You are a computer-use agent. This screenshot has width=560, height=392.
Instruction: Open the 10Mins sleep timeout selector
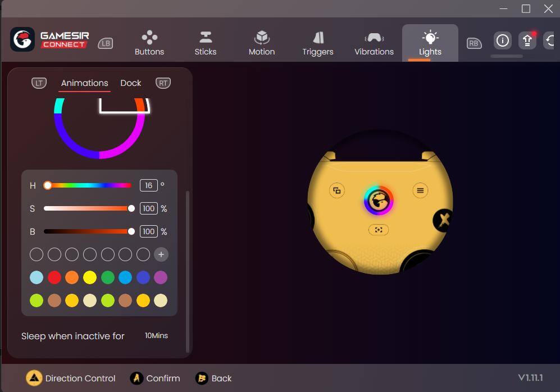[156, 336]
